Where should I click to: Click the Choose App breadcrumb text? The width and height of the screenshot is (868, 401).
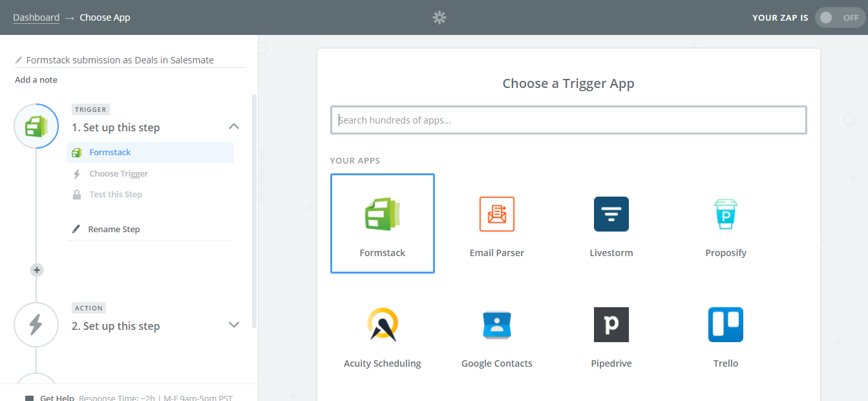coord(105,17)
